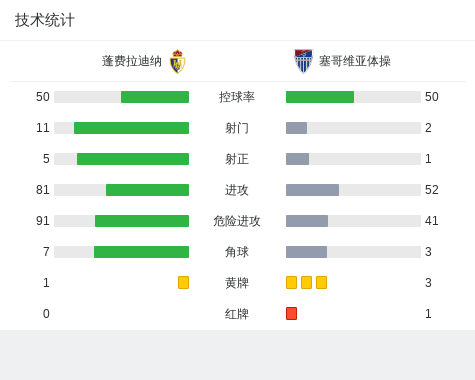Select the 红牌 row label
Viewport: 475px width, 380px height.
237,314
